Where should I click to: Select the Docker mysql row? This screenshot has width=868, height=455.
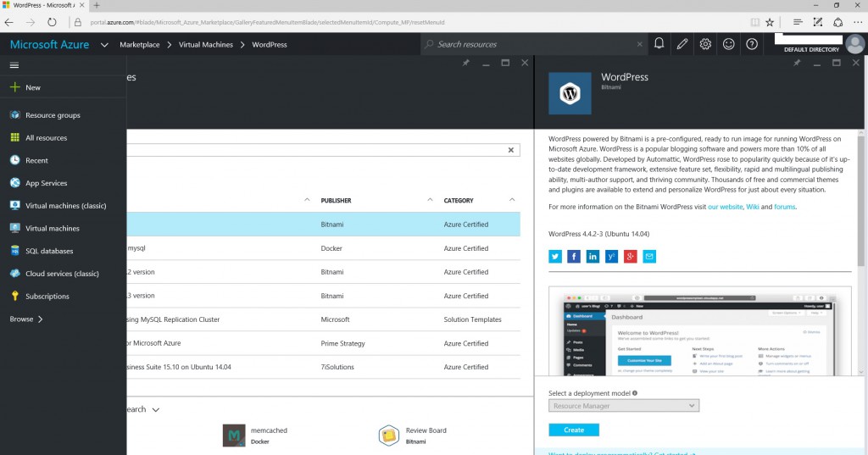(x=323, y=248)
